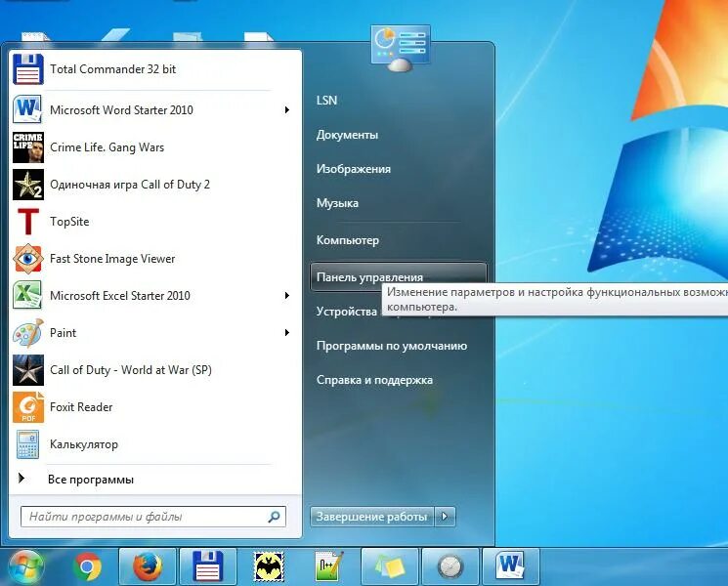Screen dimensions: 728x586
Task: Open Программы по умолчанию
Action: click(x=392, y=346)
